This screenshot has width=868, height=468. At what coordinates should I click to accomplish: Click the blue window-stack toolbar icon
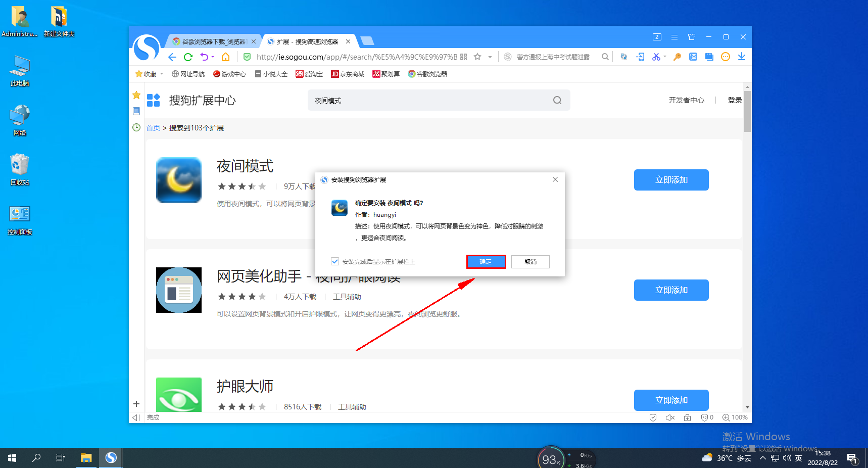tap(709, 57)
